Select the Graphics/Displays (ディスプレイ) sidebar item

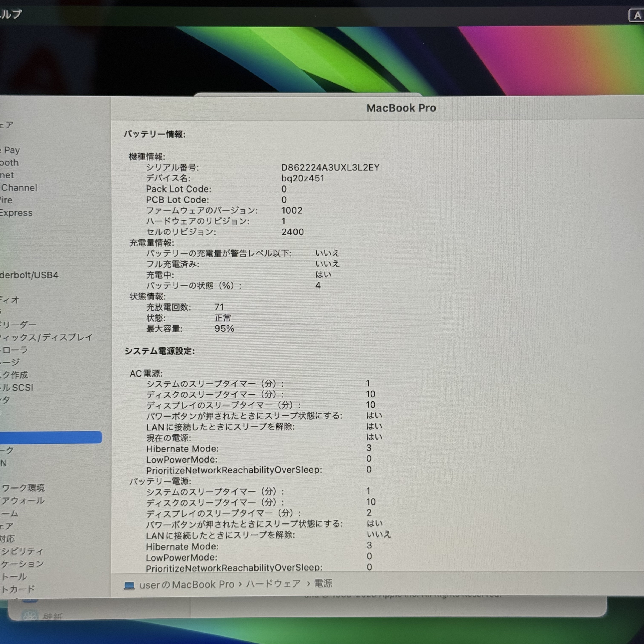[x=47, y=337]
